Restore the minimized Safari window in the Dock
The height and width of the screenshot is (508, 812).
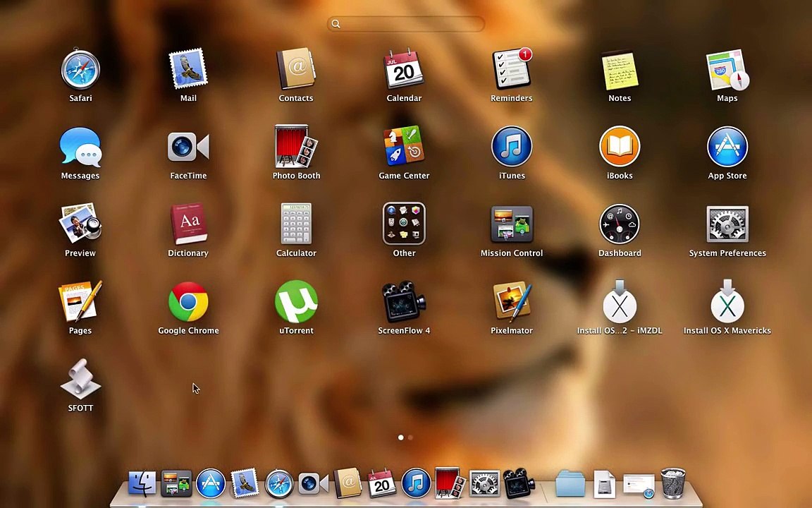point(639,485)
